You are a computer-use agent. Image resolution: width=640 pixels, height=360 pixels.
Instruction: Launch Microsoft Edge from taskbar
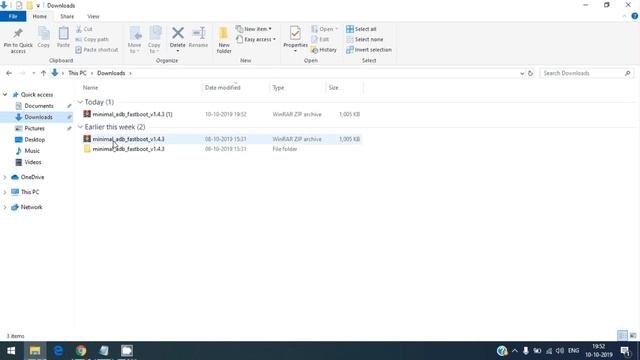pyautogui.click(x=58, y=351)
